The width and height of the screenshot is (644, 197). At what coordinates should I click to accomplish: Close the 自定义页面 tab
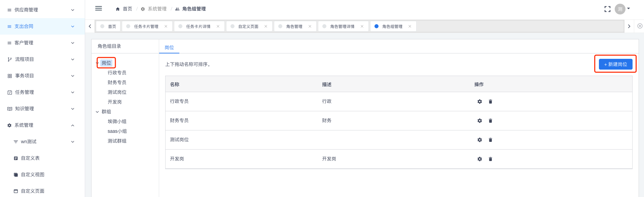click(266, 26)
